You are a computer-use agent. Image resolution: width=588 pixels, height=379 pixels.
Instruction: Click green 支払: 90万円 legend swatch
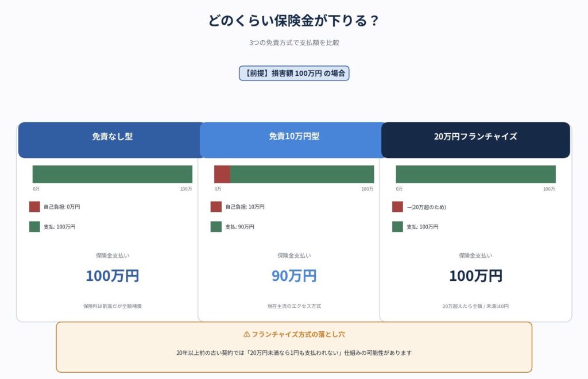[x=216, y=226]
